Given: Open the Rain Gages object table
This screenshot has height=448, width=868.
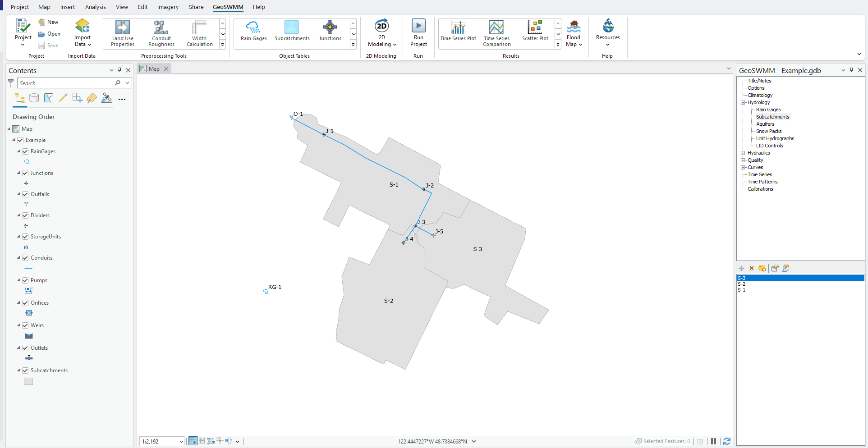Looking at the screenshot, I should point(253,32).
